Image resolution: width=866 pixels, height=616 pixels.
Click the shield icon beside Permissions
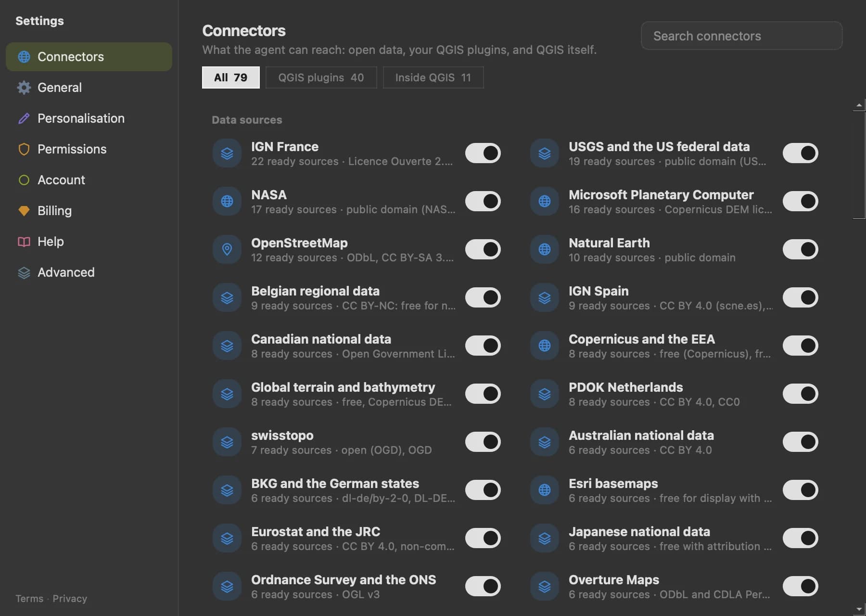click(x=24, y=149)
